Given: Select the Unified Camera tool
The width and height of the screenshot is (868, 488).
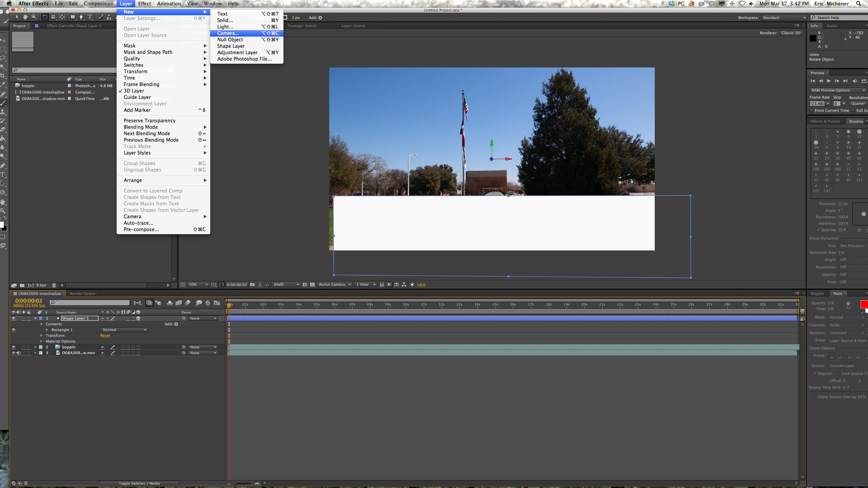Looking at the screenshot, I should 54,17.
